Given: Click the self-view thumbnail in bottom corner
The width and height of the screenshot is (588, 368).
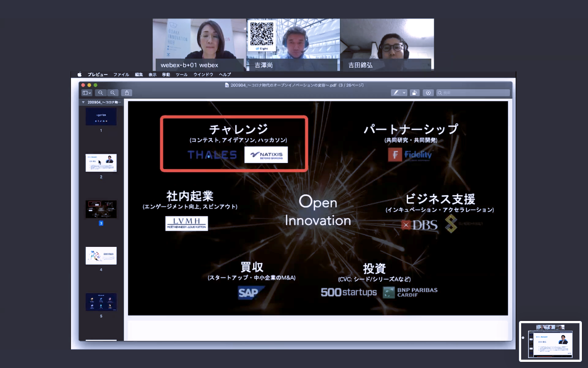Looking at the screenshot, I should [x=550, y=341].
